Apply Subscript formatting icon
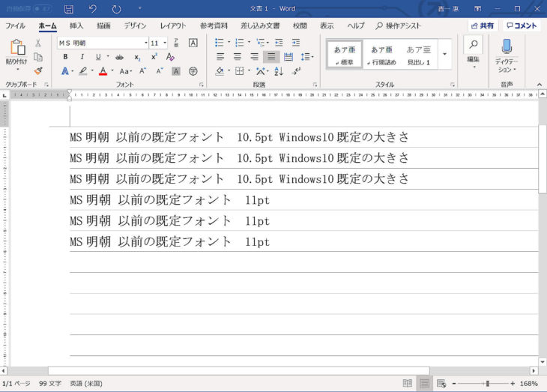This screenshot has width=547, height=392. tap(136, 57)
